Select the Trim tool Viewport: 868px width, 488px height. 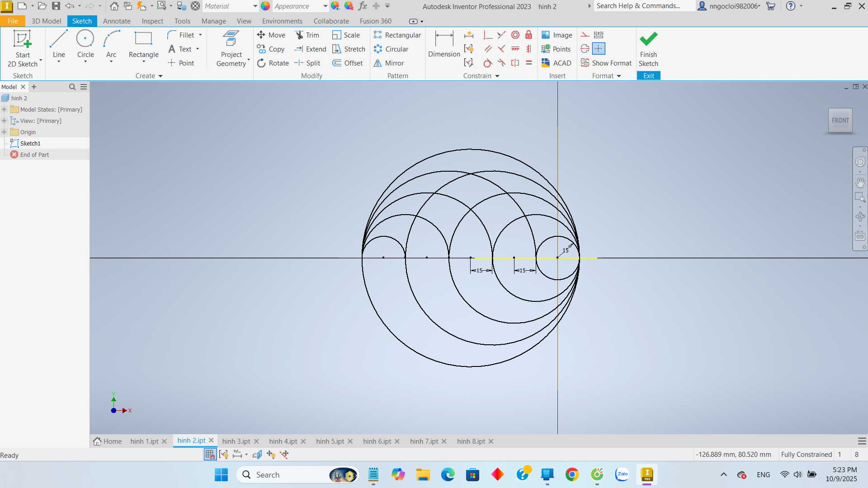click(307, 35)
